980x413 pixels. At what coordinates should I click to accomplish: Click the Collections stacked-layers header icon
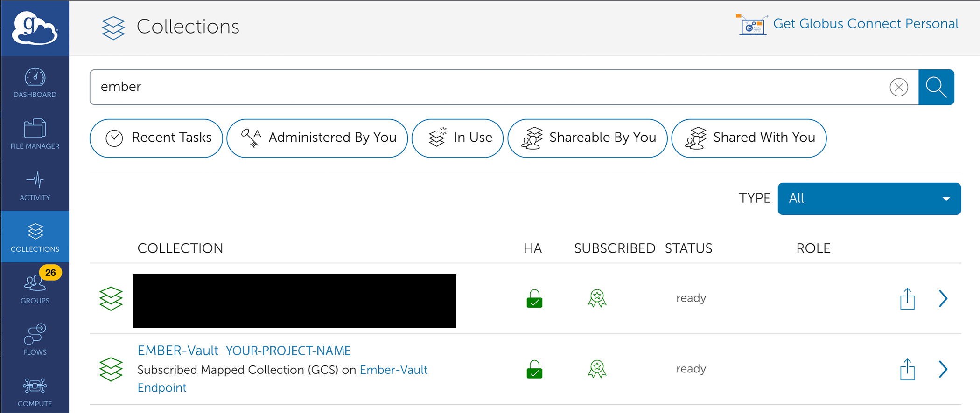(x=113, y=28)
